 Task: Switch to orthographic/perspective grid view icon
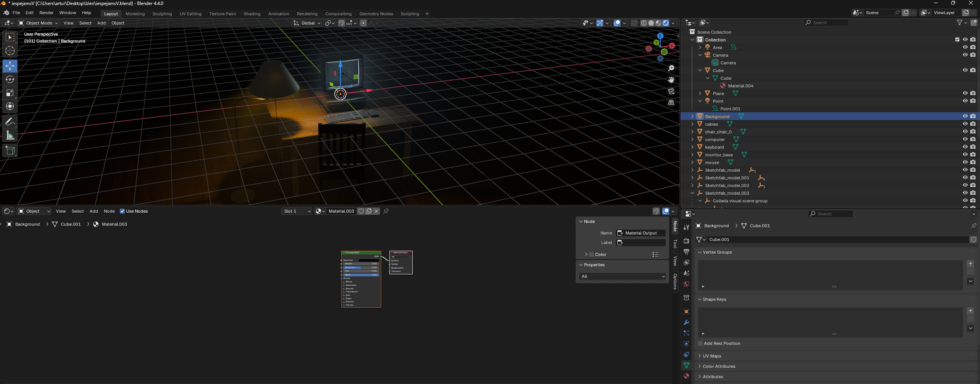pyautogui.click(x=671, y=103)
